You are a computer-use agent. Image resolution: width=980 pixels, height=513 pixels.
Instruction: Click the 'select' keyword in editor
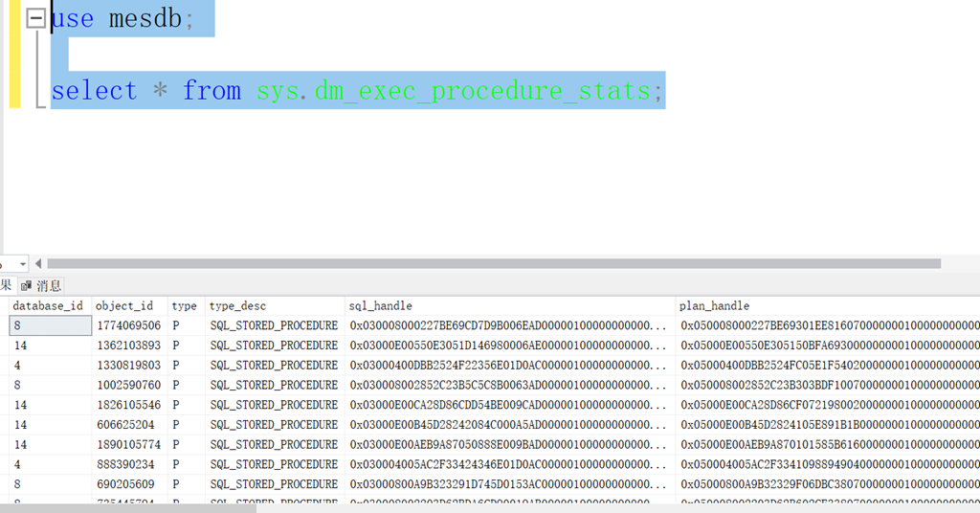point(95,91)
